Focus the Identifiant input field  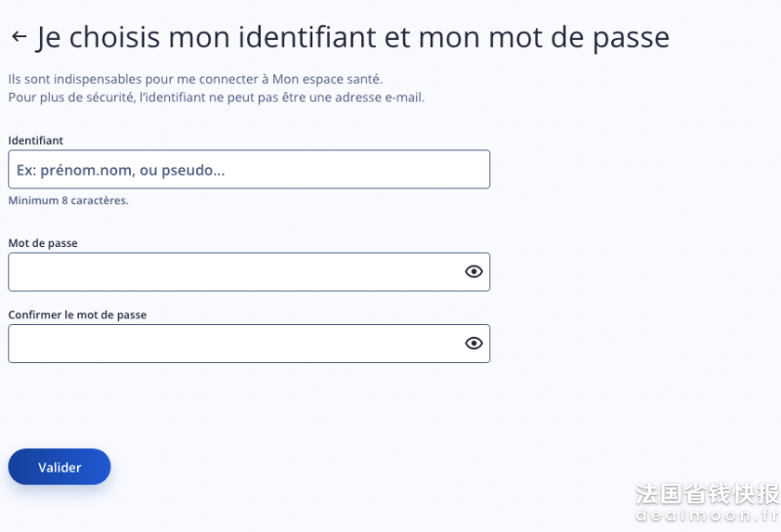[x=249, y=170]
